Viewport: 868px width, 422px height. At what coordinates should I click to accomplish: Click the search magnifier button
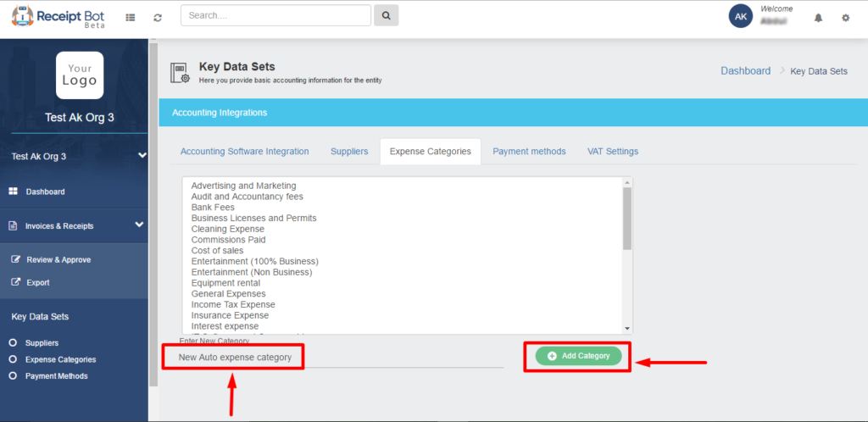coord(387,15)
